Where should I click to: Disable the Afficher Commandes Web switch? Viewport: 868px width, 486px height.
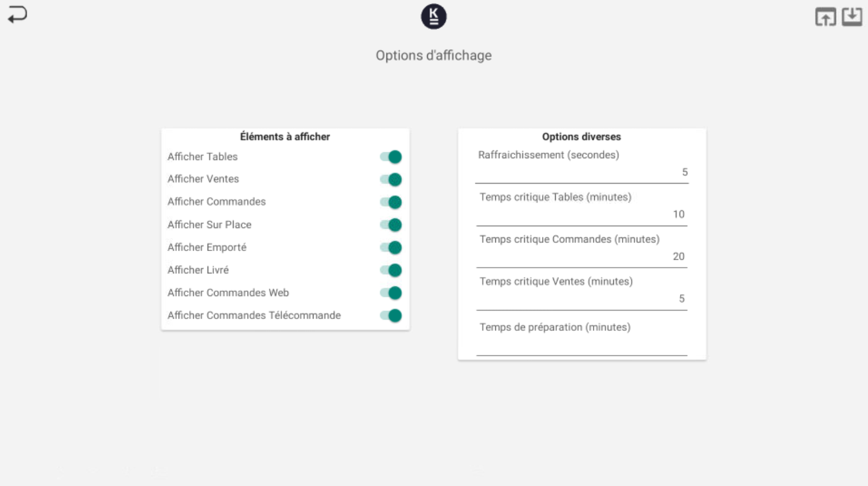point(391,293)
